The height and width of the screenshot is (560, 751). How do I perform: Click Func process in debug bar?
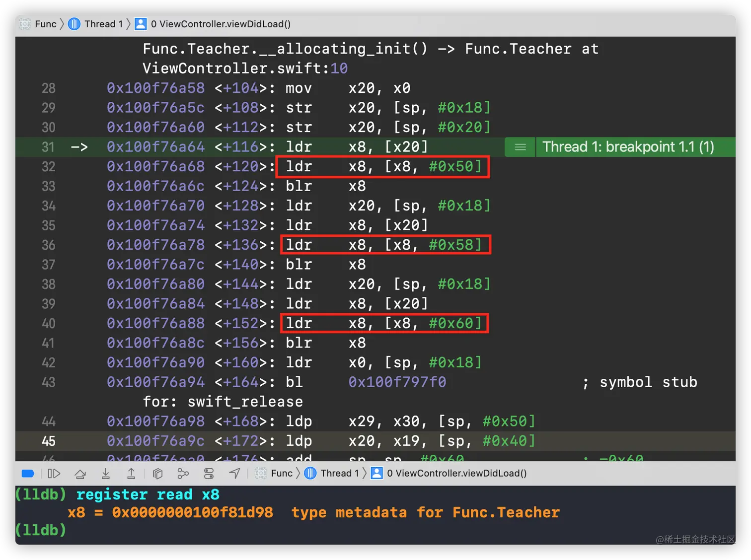click(x=281, y=473)
